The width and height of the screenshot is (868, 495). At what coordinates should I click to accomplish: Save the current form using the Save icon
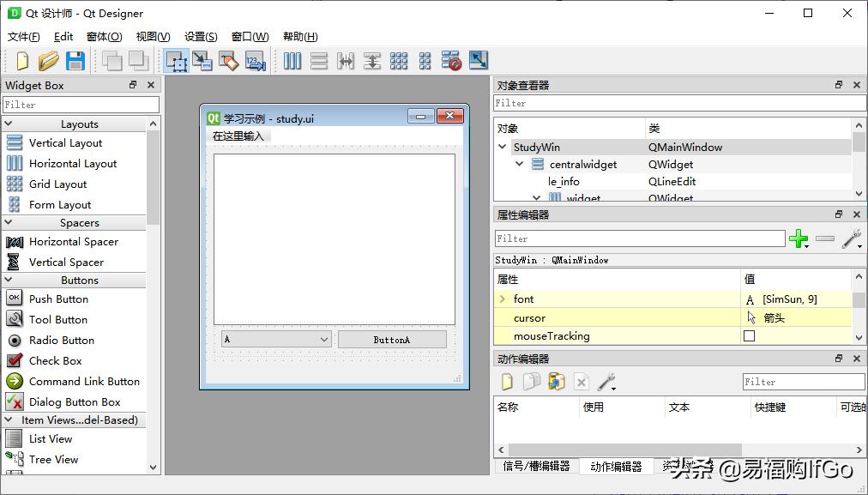point(75,61)
